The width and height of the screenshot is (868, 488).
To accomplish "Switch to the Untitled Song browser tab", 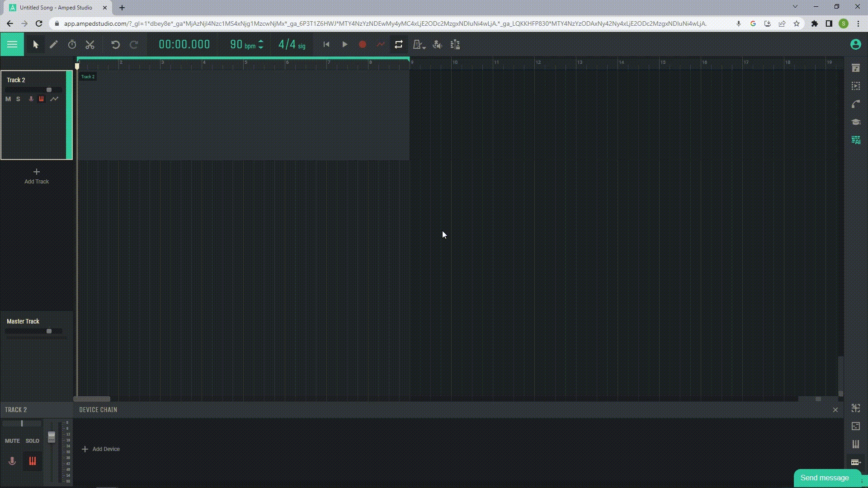I will (54, 7).
